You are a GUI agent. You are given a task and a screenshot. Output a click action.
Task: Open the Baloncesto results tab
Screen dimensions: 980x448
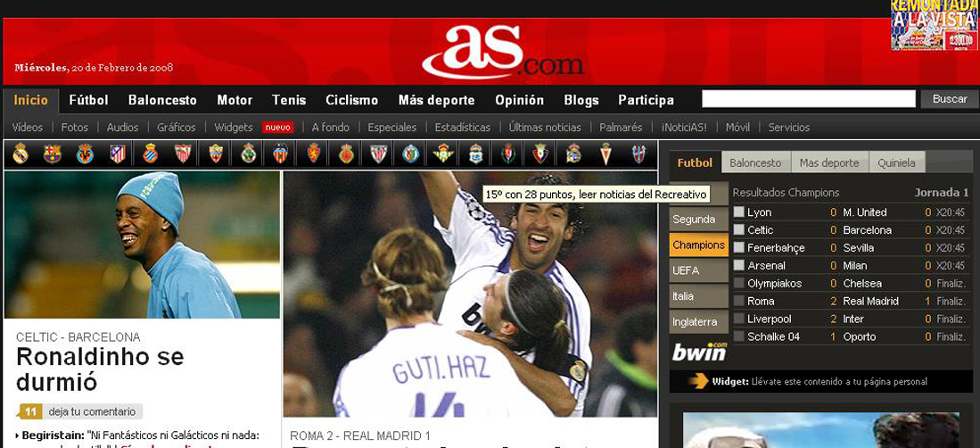755,162
